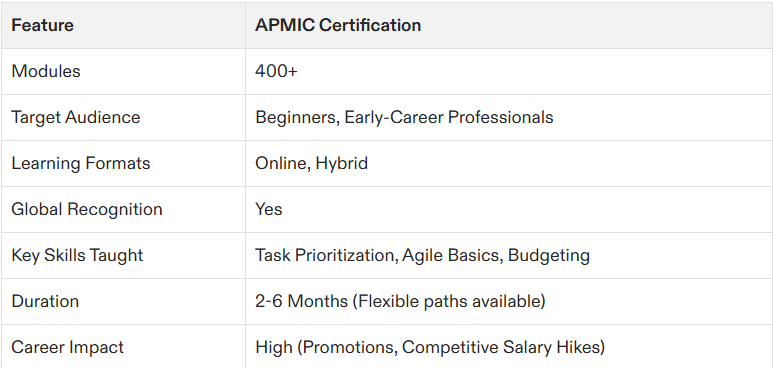Click the Flexible paths available text
The height and width of the screenshot is (368, 773).
pos(449,301)
